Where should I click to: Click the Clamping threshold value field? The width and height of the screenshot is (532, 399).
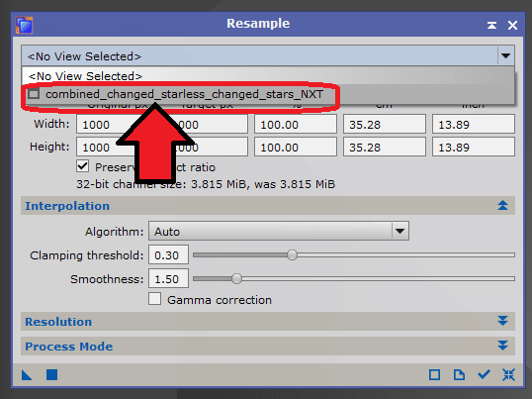coord(168,254)
